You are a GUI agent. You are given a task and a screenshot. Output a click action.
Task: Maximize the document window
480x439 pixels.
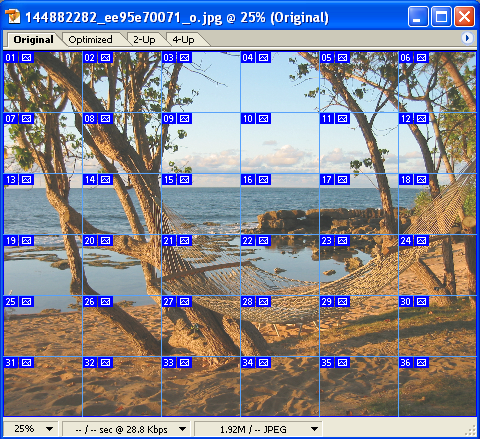pyautogui.click(x=441, y=16)
